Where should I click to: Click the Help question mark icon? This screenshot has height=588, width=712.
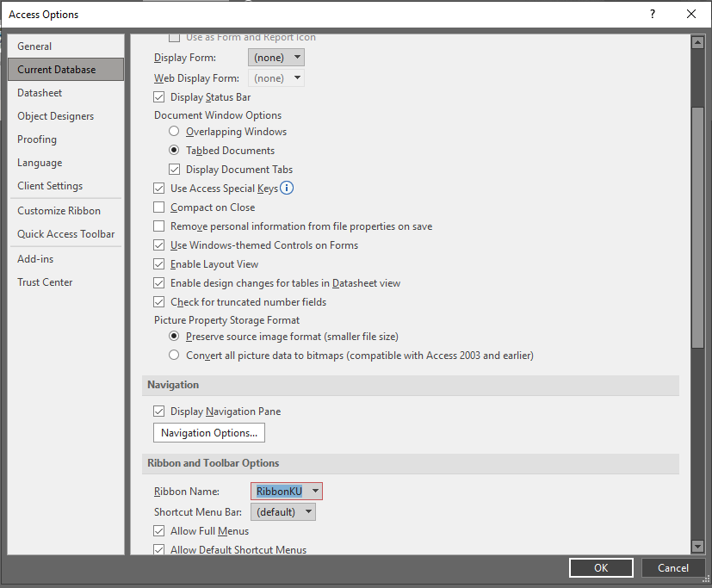pos(653,14)
